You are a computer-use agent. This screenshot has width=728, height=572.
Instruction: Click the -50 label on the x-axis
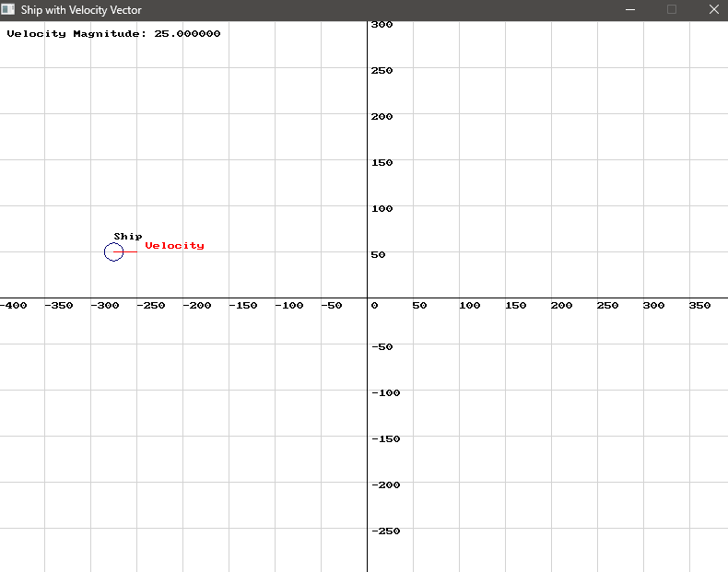pos(331,306)
